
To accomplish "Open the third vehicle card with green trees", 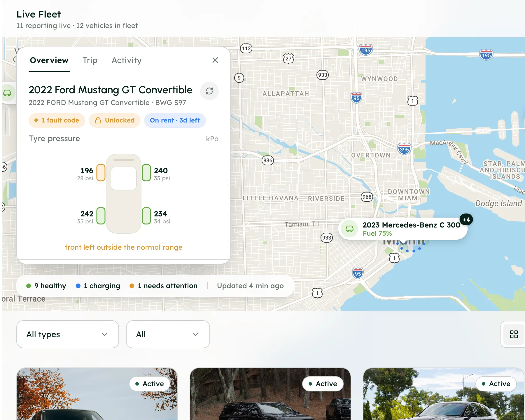I will click(444, 394).
